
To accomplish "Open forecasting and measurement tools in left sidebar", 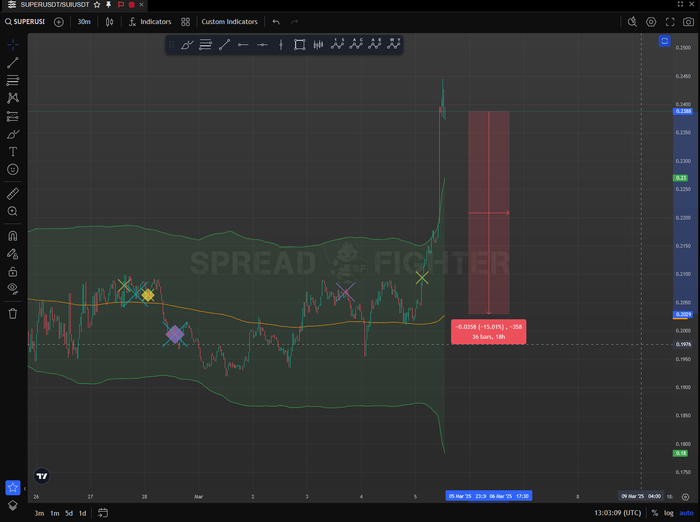I will point(13,117).
